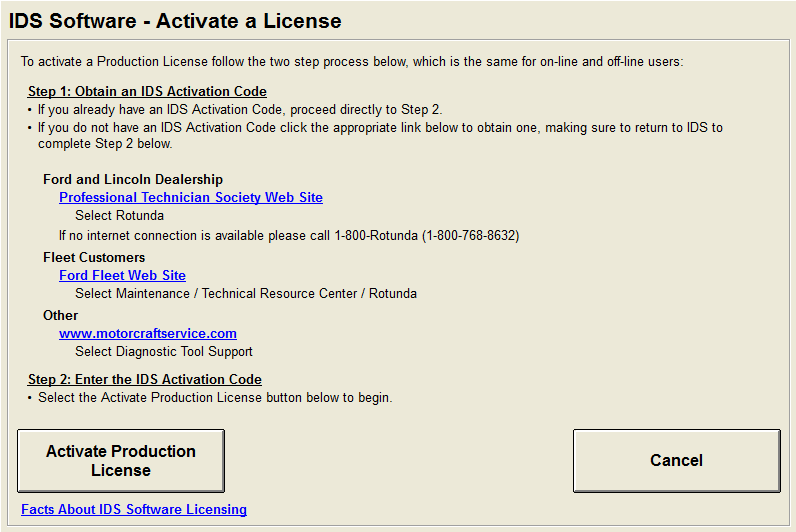Visit the www.motorcraftservice.com link
Screen dimensions: 796x532
[x=147, y=334]
